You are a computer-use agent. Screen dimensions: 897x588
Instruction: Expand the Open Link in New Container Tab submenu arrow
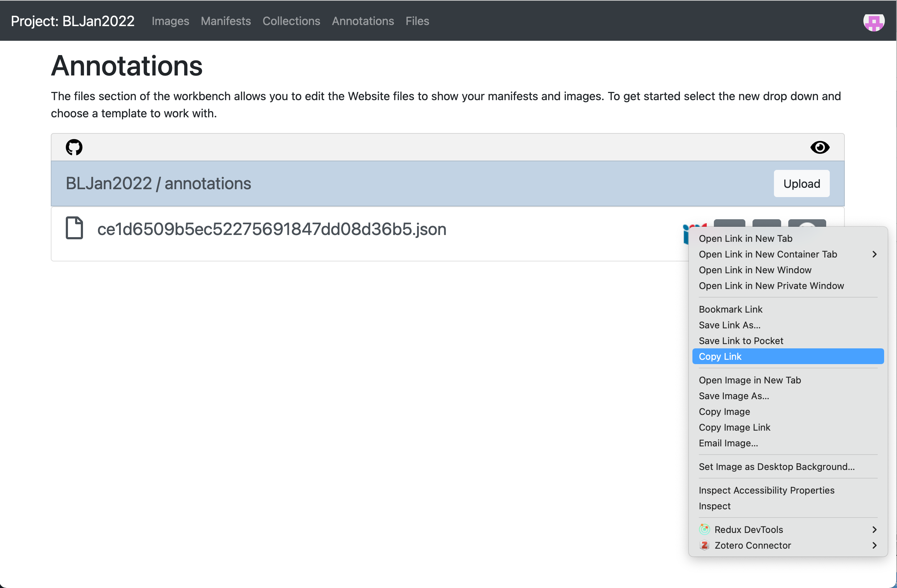874,254
